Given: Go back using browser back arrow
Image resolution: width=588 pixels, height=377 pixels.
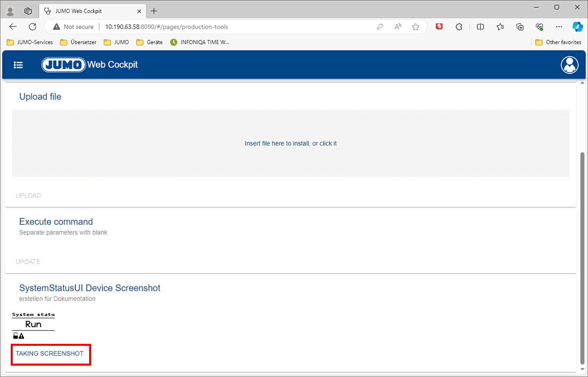Looking at the screenshot, I should pos(13,27).
